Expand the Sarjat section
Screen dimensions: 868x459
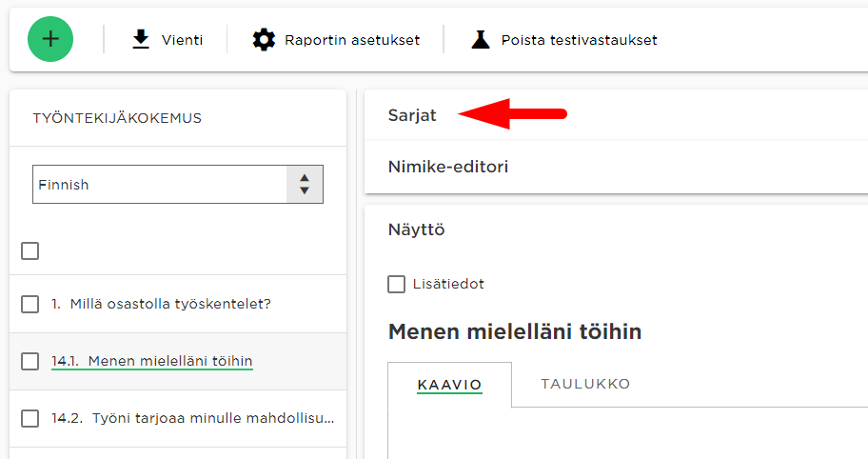[412, 115]
